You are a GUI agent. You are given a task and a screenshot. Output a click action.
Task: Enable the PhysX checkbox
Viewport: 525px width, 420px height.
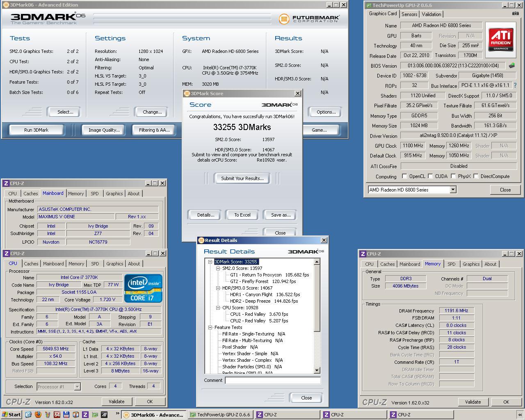click(453, 176)
